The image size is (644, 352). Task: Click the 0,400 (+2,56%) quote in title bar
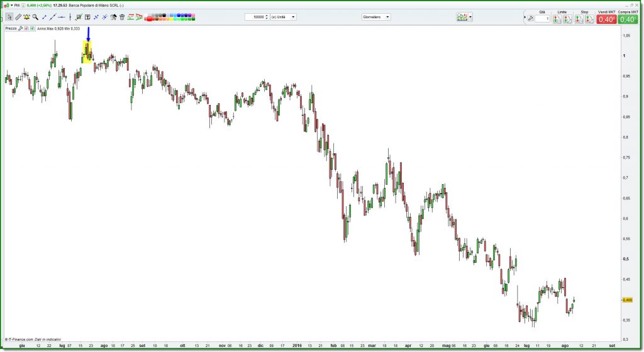tap(39, 5)
